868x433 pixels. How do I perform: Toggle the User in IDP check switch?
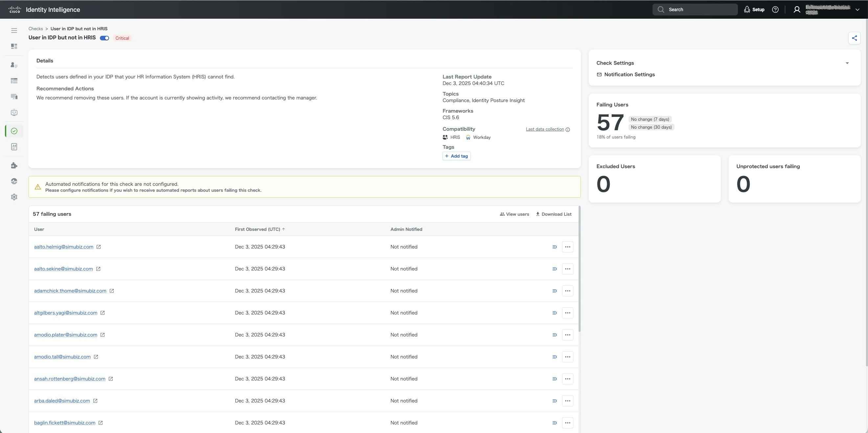[x=104, y=38]
